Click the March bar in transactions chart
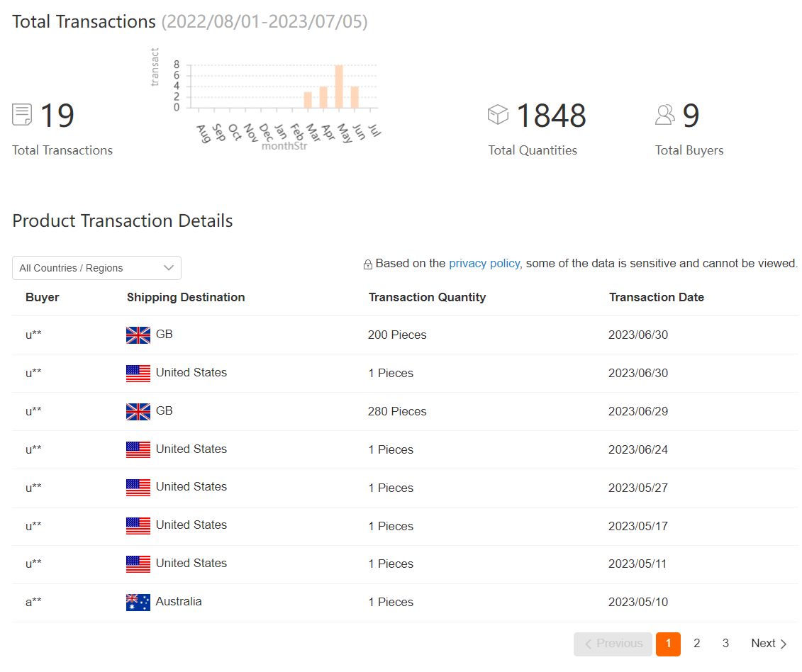 308,100
